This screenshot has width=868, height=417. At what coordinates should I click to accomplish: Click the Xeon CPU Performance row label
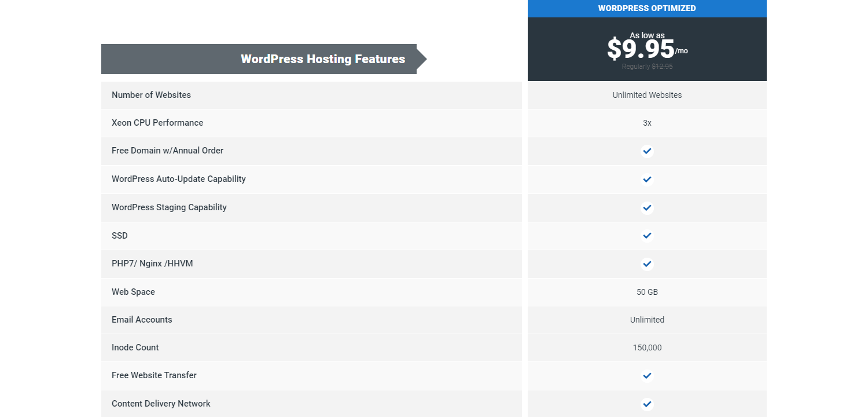pos(157,123)
